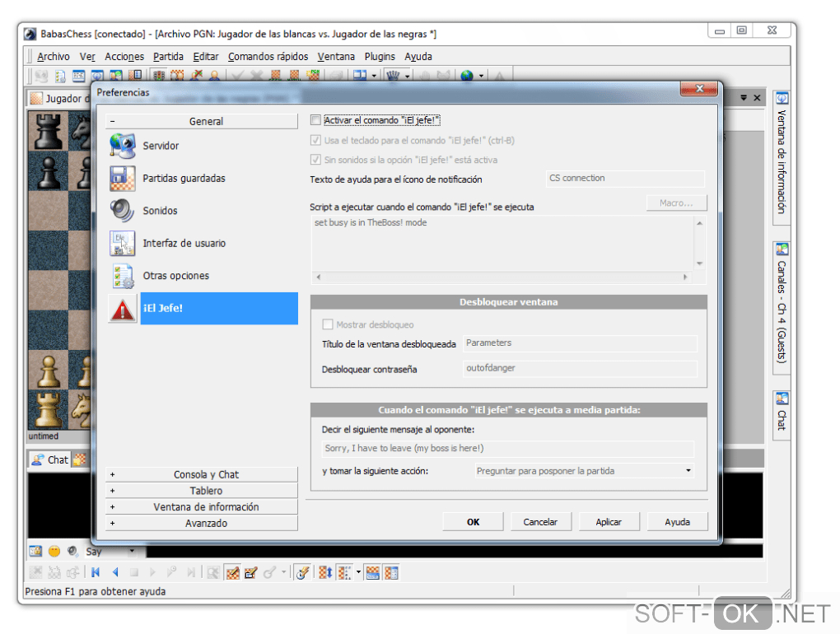Open the Comandos rápidos menu
This screenshot has width=840, height=634.
268,56
